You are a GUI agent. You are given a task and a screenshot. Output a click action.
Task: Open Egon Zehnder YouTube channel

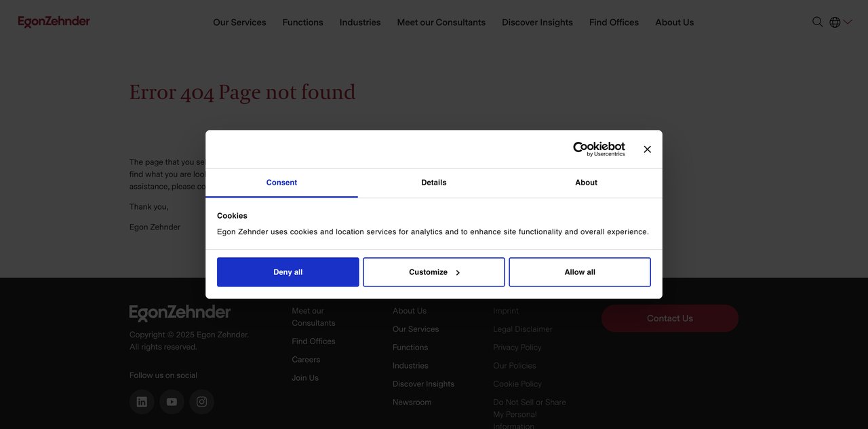point(172,402)
